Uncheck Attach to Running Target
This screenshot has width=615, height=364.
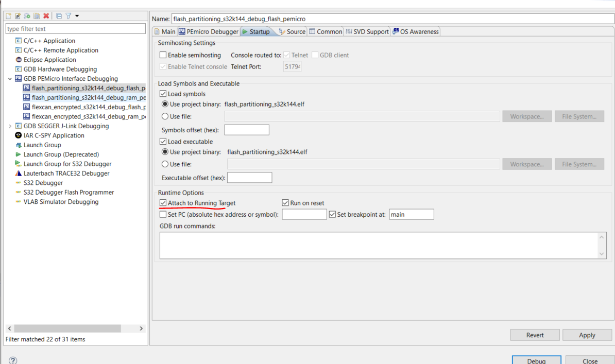pyautogui.click(x=163, y=203)
